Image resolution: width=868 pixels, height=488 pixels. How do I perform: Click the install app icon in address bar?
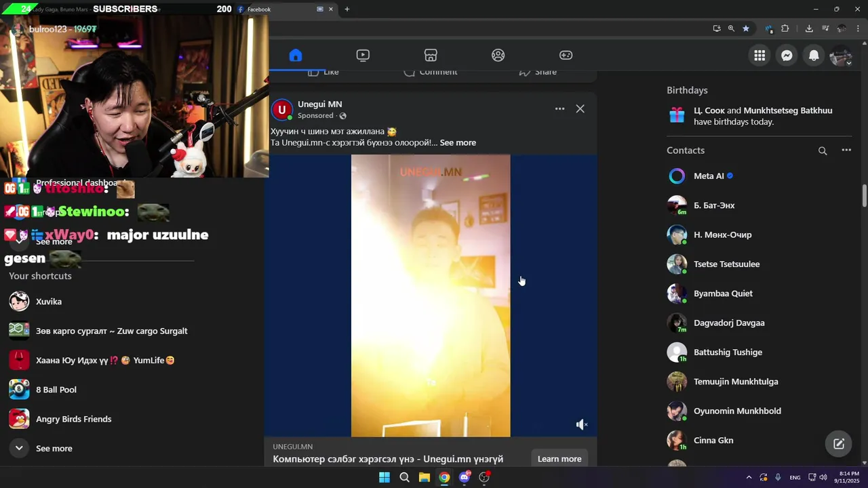click(x=717, y=28)
